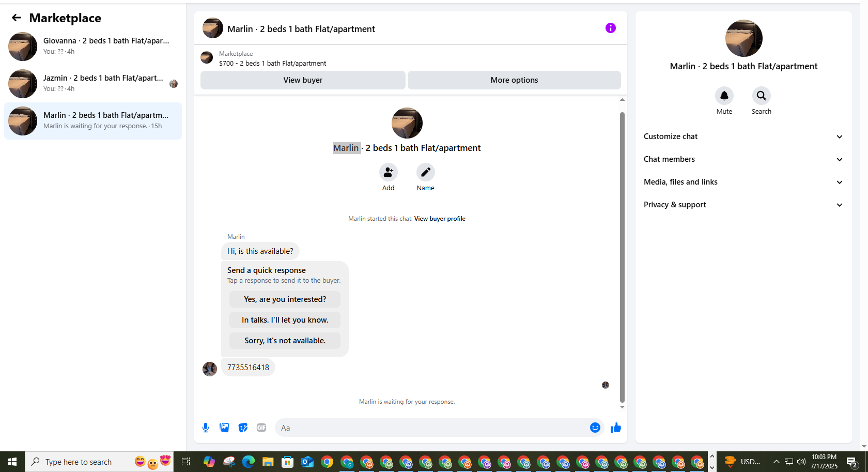Go back using the Marketplace back arrow
868x472 pixels.
17,18
